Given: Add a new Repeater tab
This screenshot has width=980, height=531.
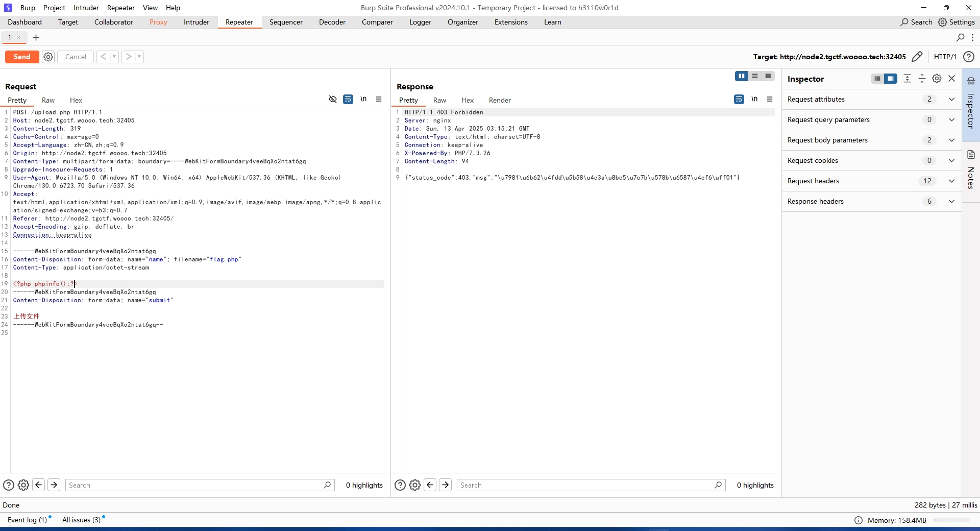Looking at the screenshot, I should coord(36,37).
